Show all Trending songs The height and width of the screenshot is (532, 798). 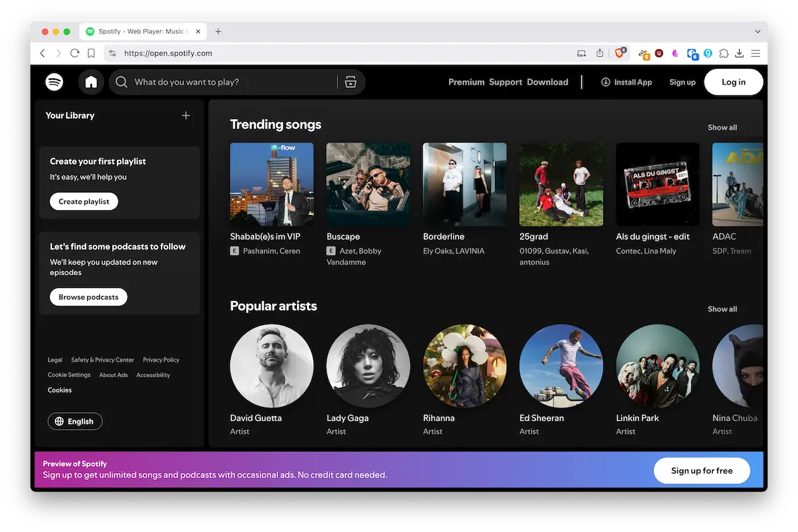click(x=722, y=128)
